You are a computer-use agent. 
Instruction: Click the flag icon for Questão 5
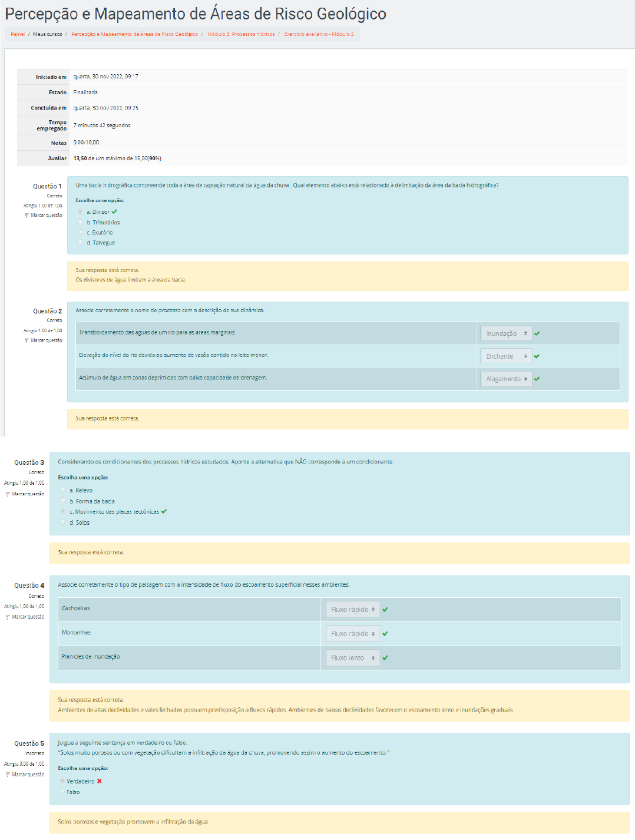(x=8, y=775)
